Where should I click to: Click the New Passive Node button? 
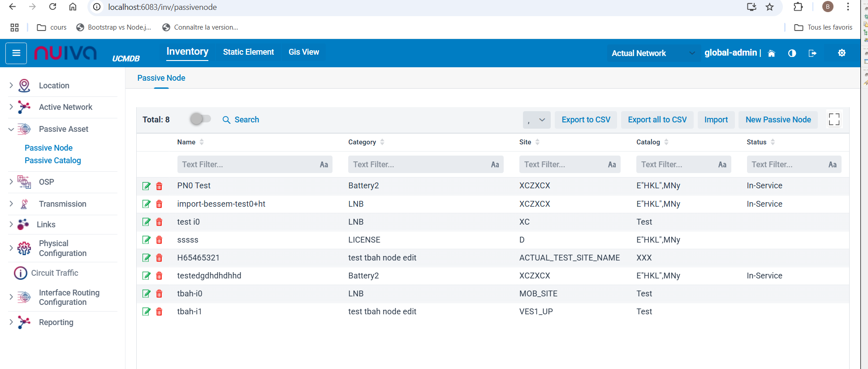(778, 120)
